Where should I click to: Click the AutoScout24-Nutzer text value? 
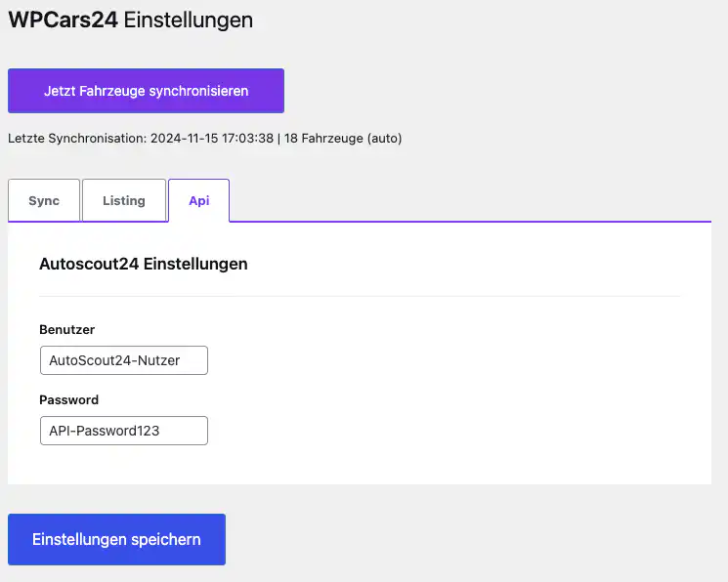(x=114, y=360)
